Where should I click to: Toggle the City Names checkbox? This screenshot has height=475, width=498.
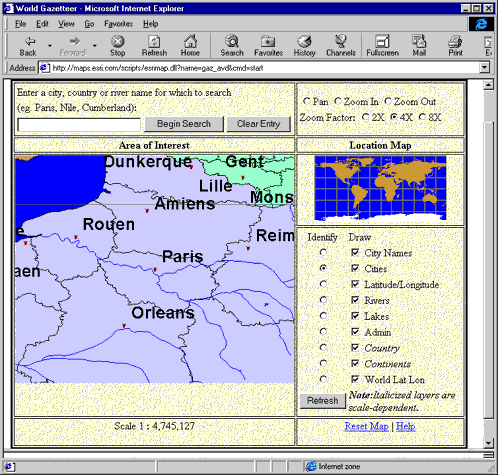coord(355,252)
